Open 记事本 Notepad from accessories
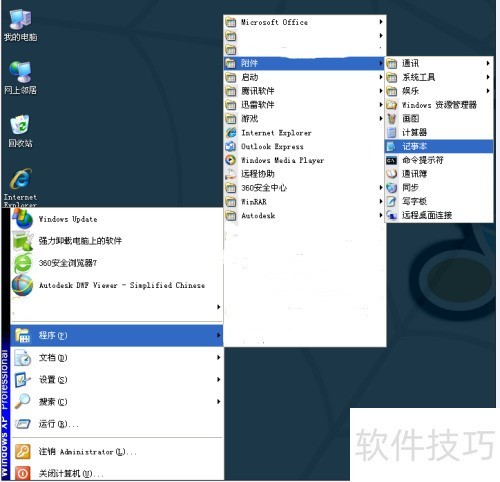 439,146
